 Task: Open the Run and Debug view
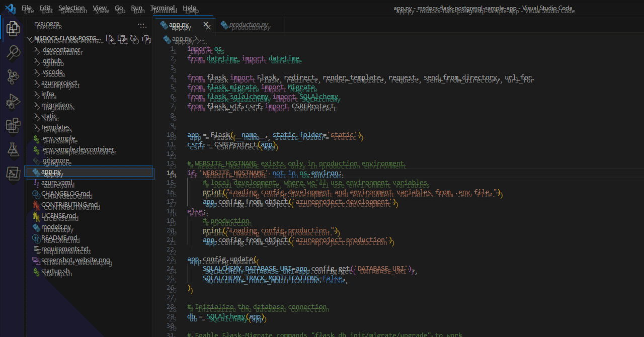tap(13, 101)
